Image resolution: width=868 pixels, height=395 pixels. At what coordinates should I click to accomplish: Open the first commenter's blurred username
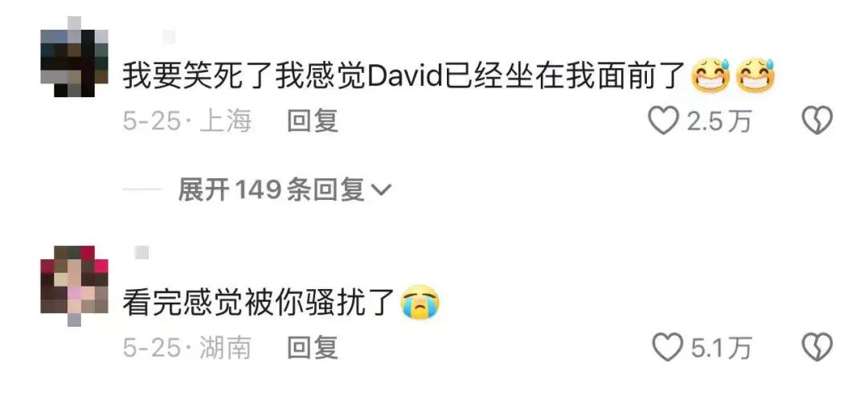point(169,38)
